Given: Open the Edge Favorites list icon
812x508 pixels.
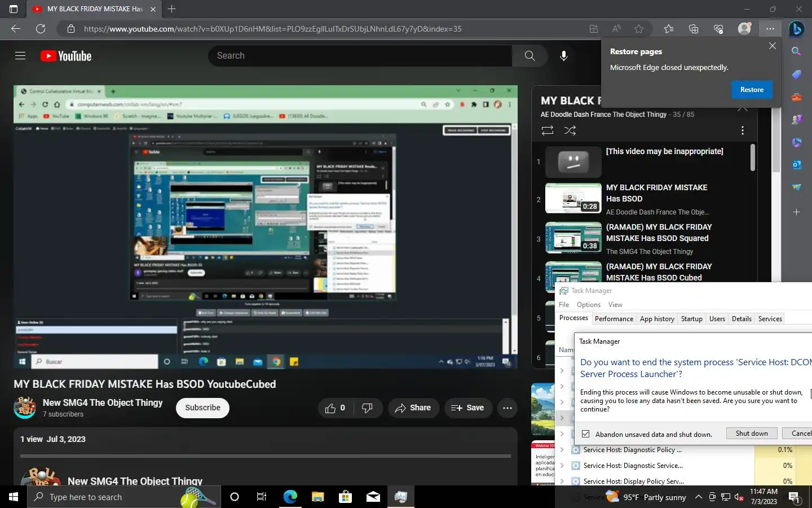Looking at the screenshot, I should tap(669, 29).
